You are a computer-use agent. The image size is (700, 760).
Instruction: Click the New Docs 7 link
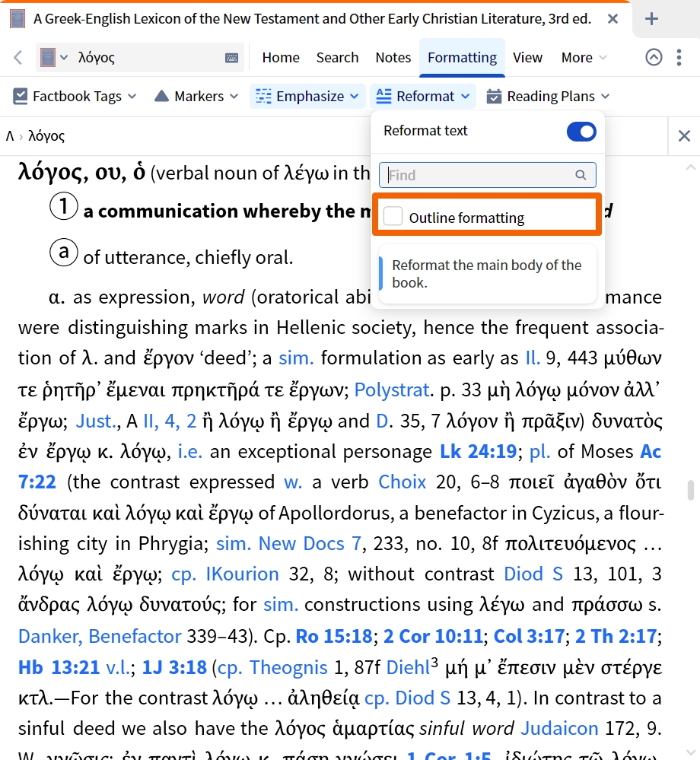(310, 543)
